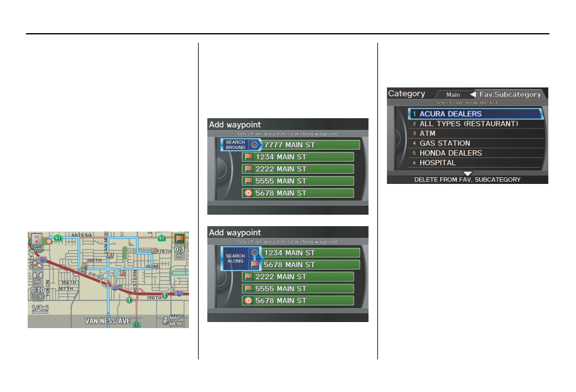576x392 pixels.
Task: Click the destination circle icon beside Artesia
Action: 49,241
